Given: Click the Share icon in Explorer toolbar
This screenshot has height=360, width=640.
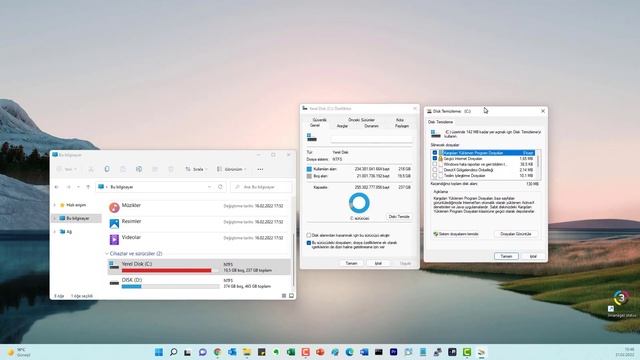Looking at the screenshot, I should (x=155, y=169).
